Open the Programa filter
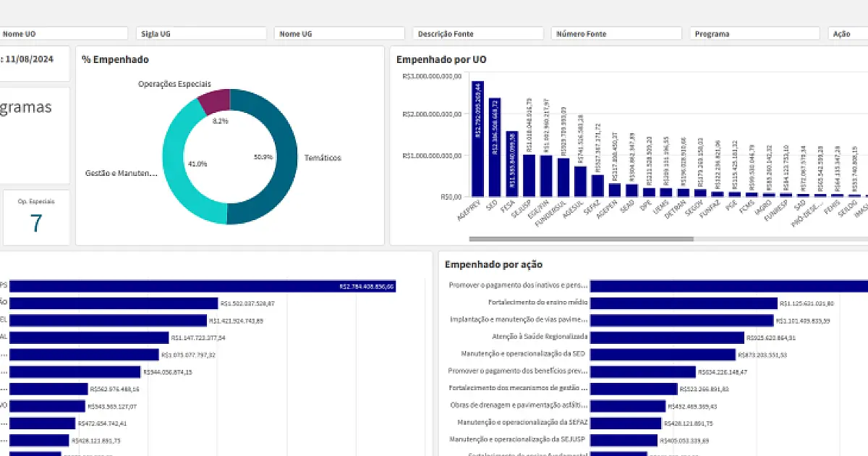The height and width of the screenshot is (456, 868). click(754, 33)
